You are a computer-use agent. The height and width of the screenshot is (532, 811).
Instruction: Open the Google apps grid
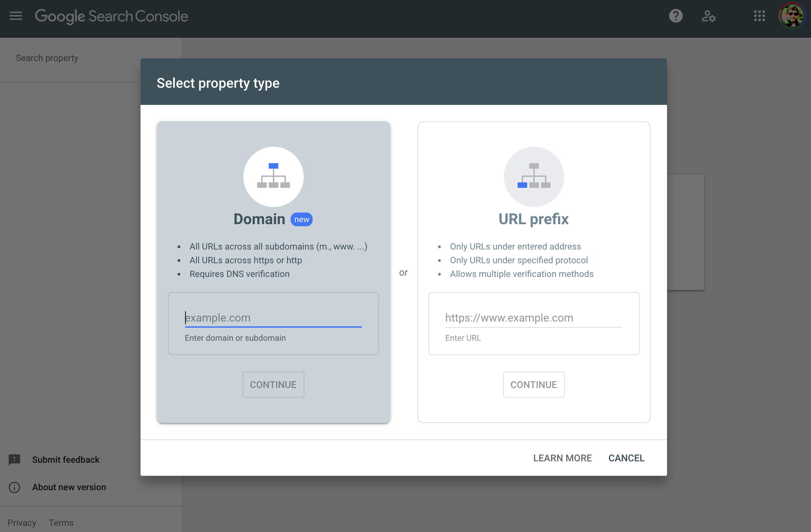(x=759, y=16)
